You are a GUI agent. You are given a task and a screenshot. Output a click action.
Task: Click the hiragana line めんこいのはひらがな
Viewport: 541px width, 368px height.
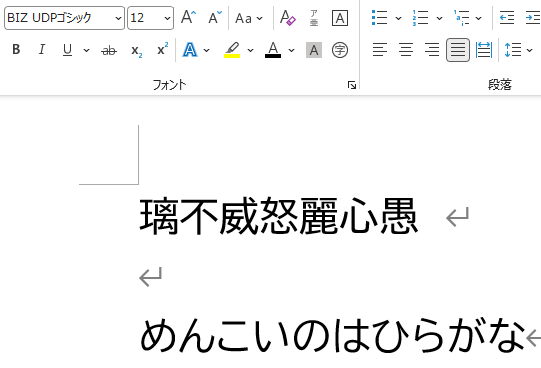(x=332, y=335)
